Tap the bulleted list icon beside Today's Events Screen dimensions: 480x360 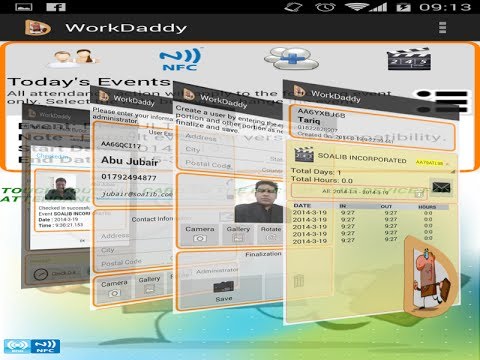[442, 101]
